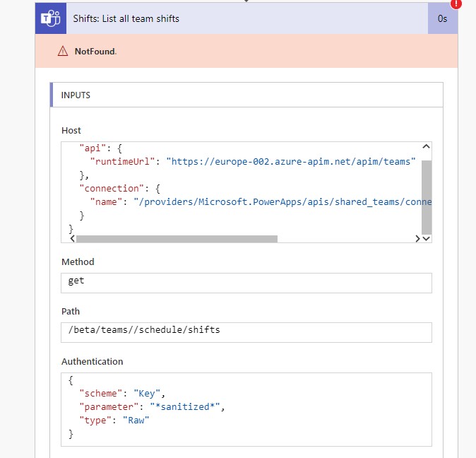Click the right arrow of the Host horizontal scrollbar
Screen dimensions: 476x458
click(x=417, y=239)
